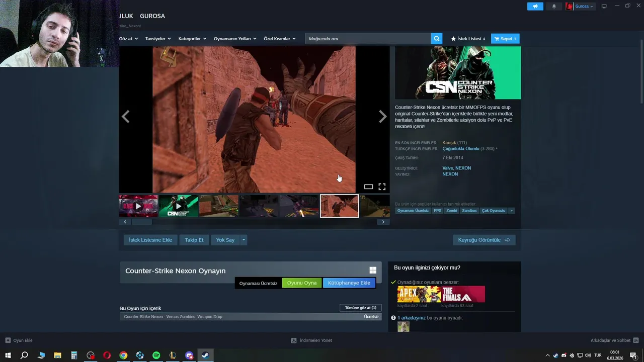This screenshot has height=362, width=644.
Task: Switch to Big Picture mode monitor icon
Action: click(x=604, y=7)
